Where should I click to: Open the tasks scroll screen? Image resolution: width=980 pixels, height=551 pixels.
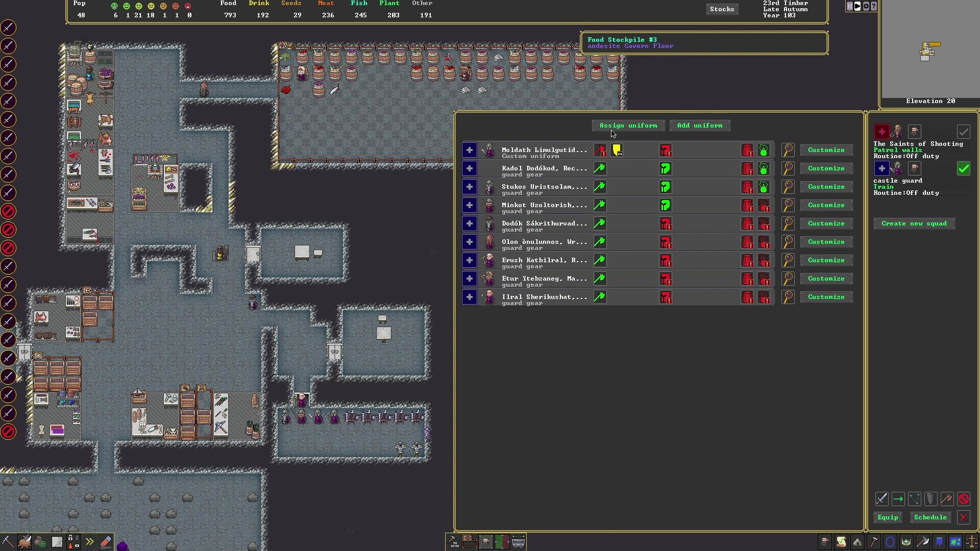coord(841,542)
